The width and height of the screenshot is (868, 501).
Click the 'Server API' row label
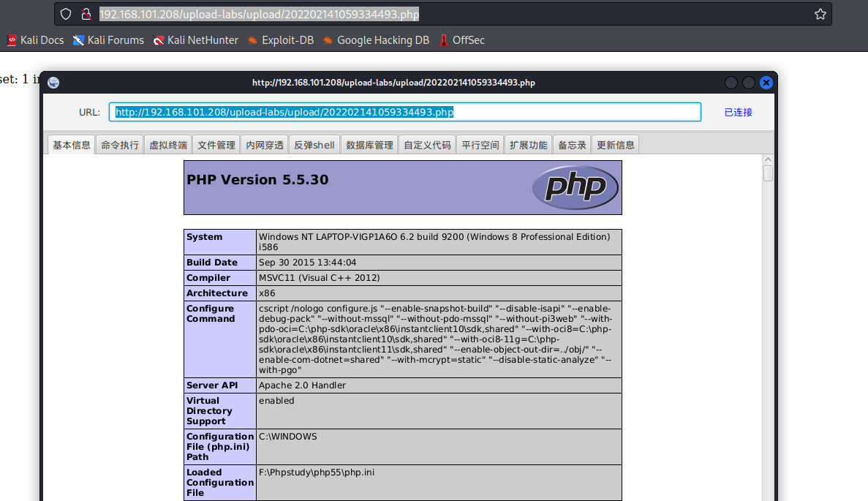[x=212, y=385]
